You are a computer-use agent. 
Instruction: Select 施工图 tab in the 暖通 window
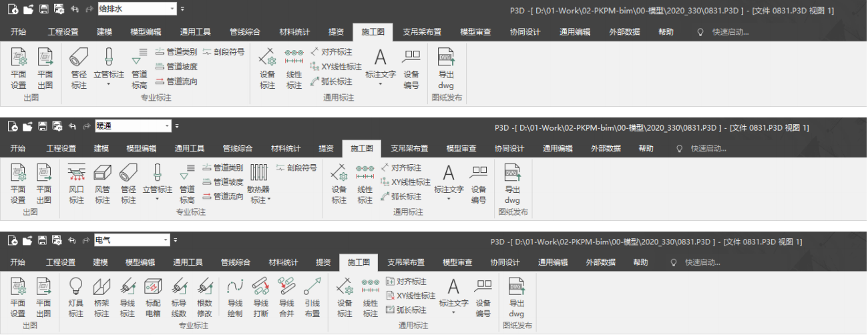[x=361, y=148]
